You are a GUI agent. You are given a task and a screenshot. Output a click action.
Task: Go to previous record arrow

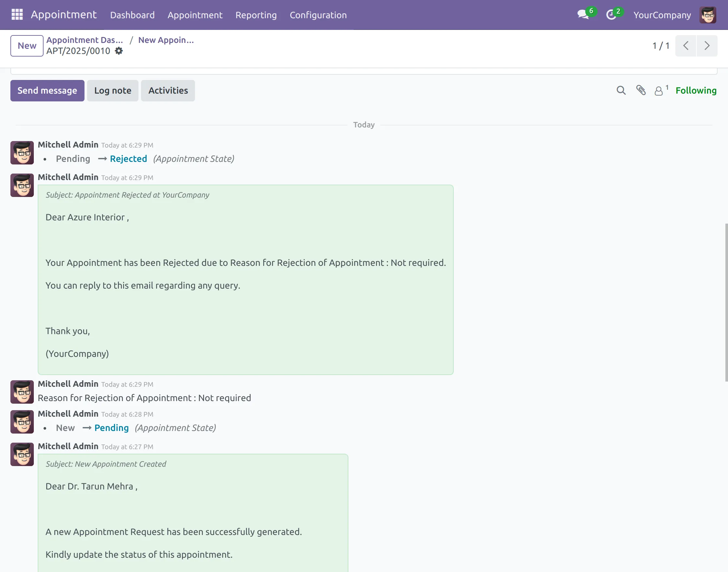tap(685, 45)
